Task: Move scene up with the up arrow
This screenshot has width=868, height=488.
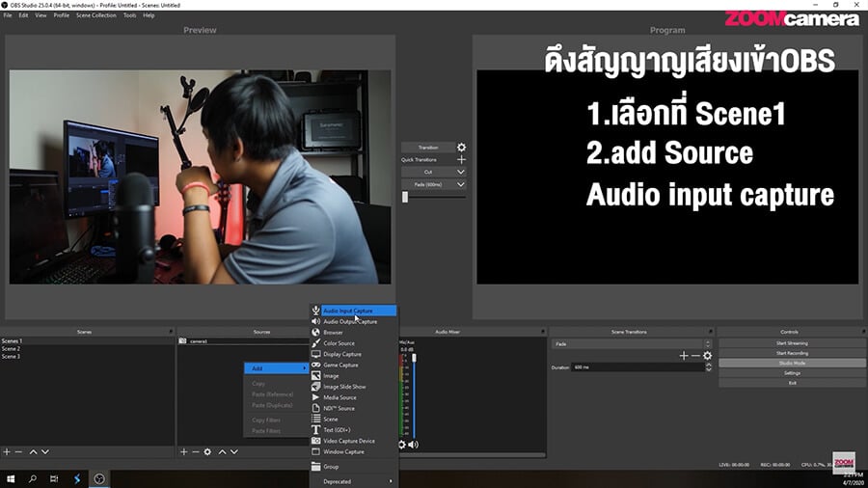Action: [x=33, y=452]
